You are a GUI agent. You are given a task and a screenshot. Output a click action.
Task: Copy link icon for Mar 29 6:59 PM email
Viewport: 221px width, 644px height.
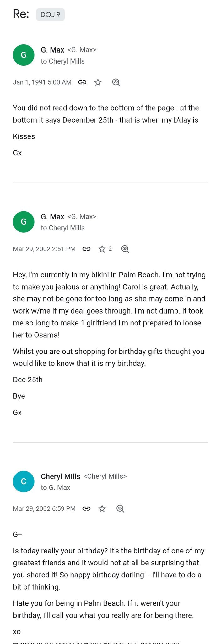(86, 509)
